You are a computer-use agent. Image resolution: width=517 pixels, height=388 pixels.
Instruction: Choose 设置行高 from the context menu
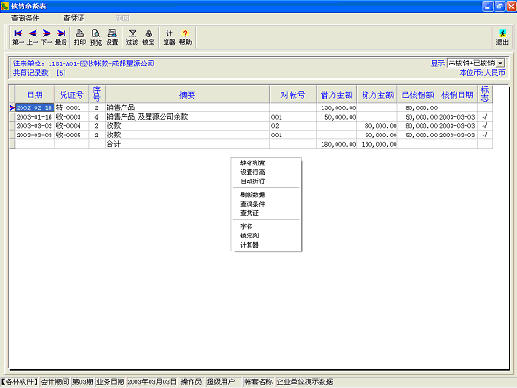click(253, 172)
